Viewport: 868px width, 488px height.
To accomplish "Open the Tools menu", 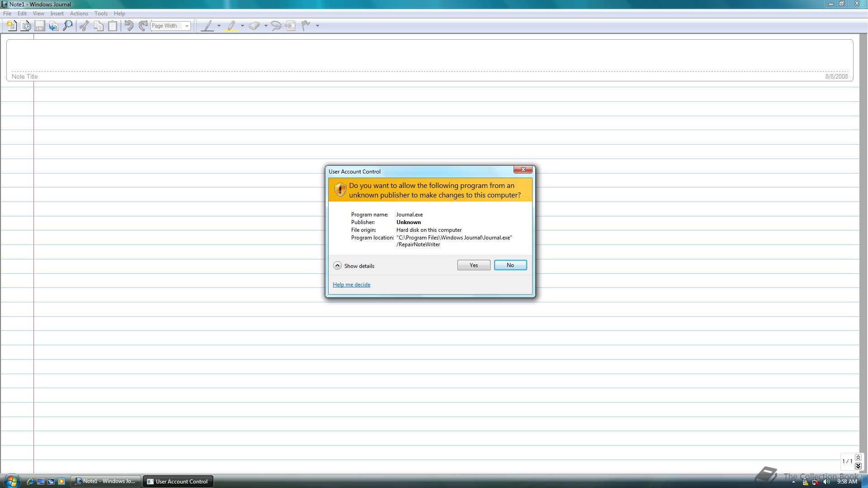I will pyautogui.click(x=101, y=14).
